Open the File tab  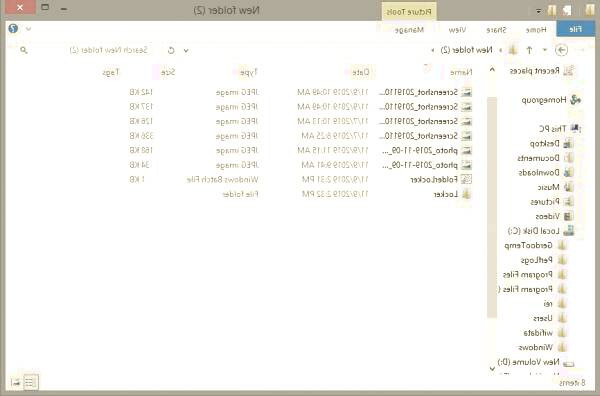tap(576, 29)
